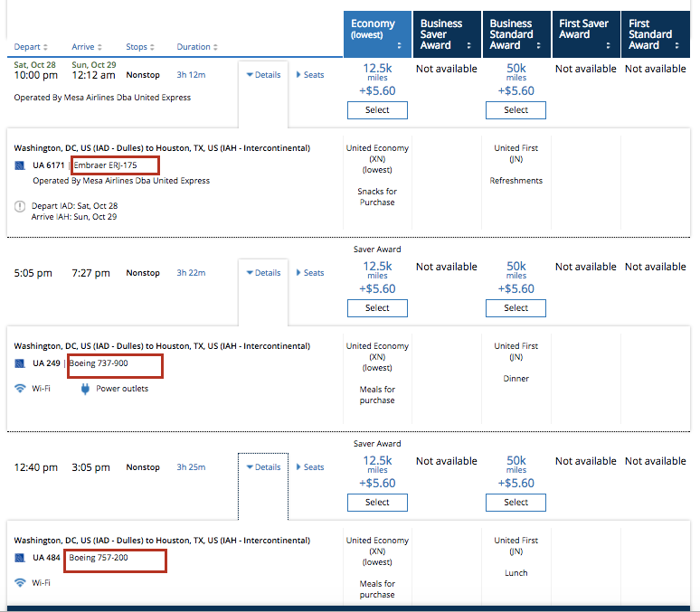Sort results by Duration column

[x=198, y=47]
